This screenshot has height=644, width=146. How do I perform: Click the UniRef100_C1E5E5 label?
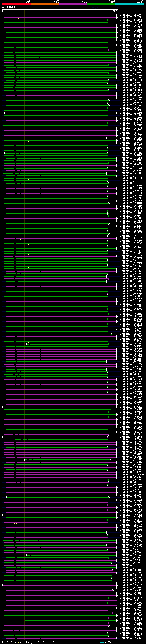[131, 67]
